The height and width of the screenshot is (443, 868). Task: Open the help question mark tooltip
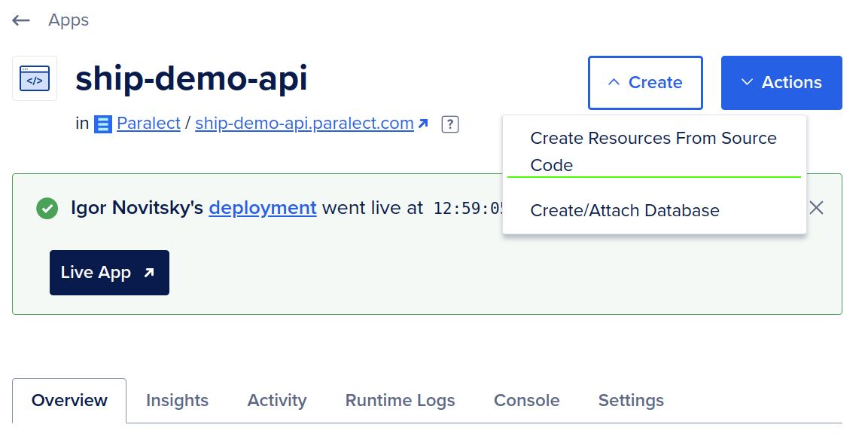pyautogui.click(x=449, y=124)
